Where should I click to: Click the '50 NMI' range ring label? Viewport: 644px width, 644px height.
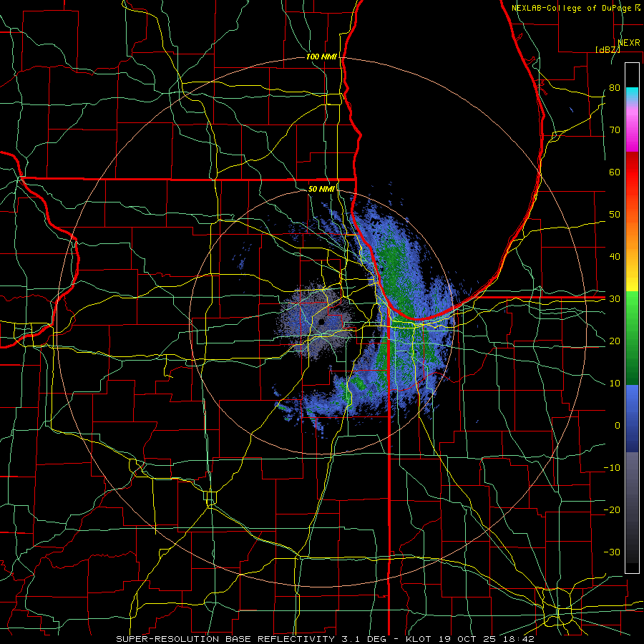click(x=321, y=189)
